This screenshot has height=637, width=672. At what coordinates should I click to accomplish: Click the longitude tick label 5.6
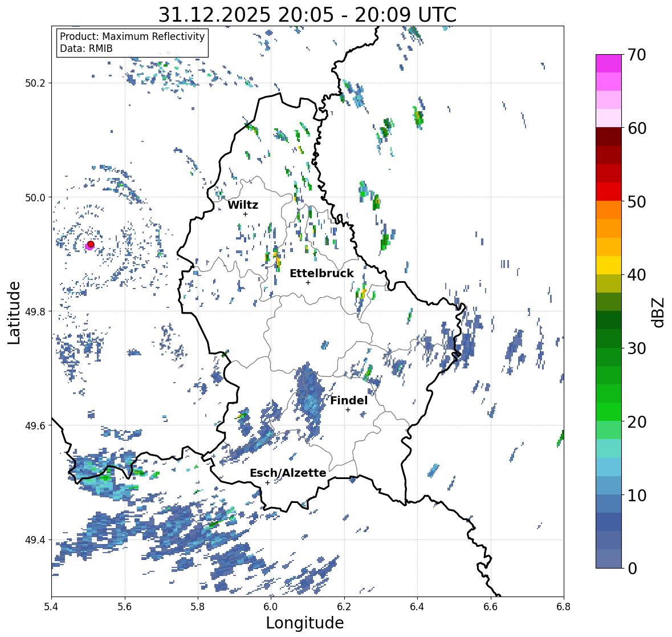pos(125,607)
